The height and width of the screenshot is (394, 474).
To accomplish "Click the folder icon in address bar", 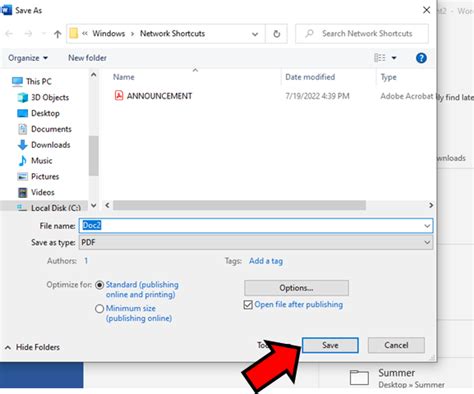I will point(74,33).
